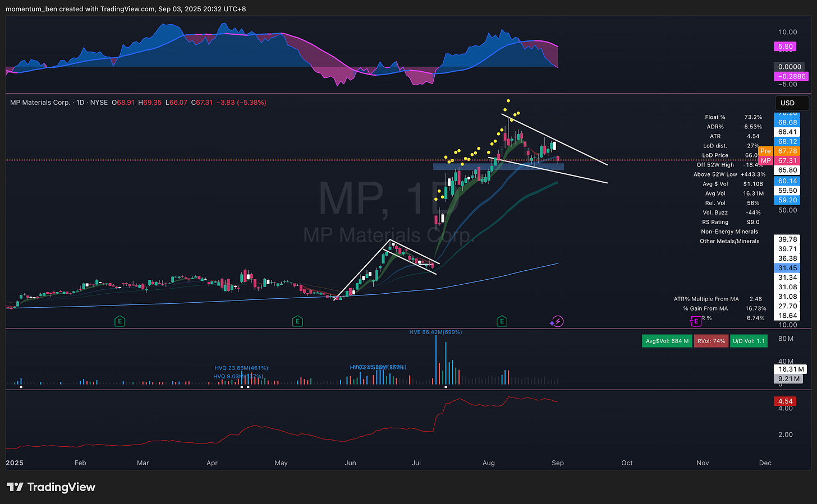The width and height of the screenshot is (817, 504).
Task: Click the MP Materials Corp. symbol title
Action: 40,103
